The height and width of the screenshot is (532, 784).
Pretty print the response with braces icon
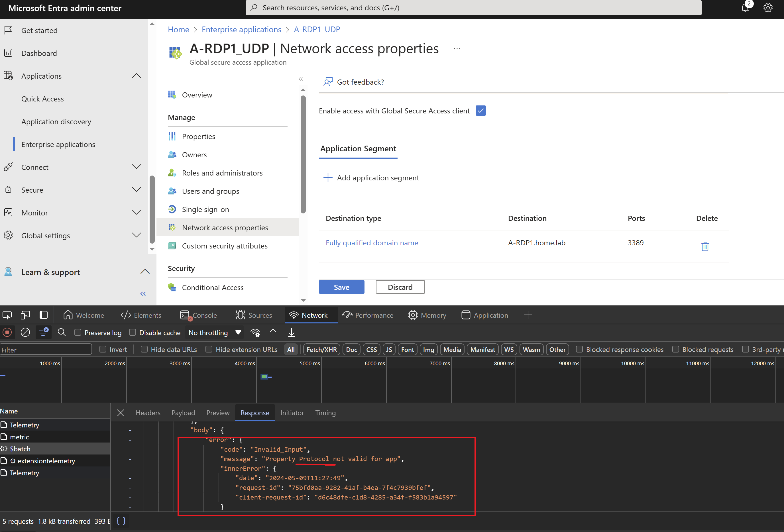click(x=121, y=521)
